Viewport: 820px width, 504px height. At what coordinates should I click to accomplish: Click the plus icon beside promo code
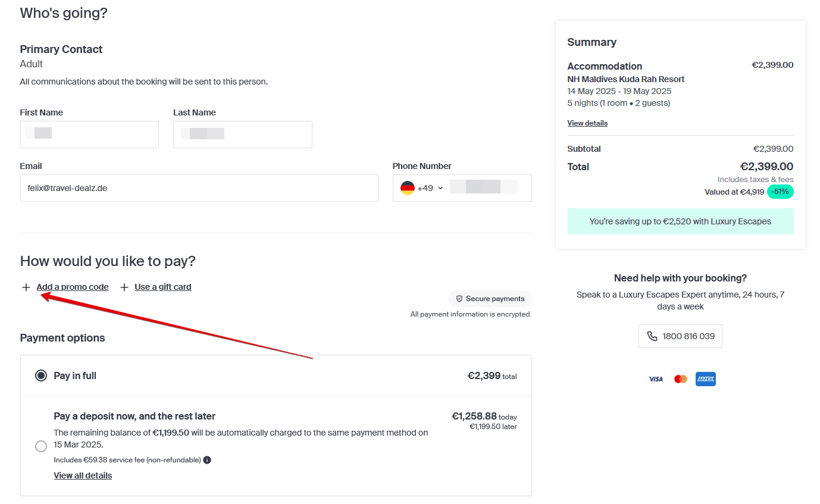[26, 287]
